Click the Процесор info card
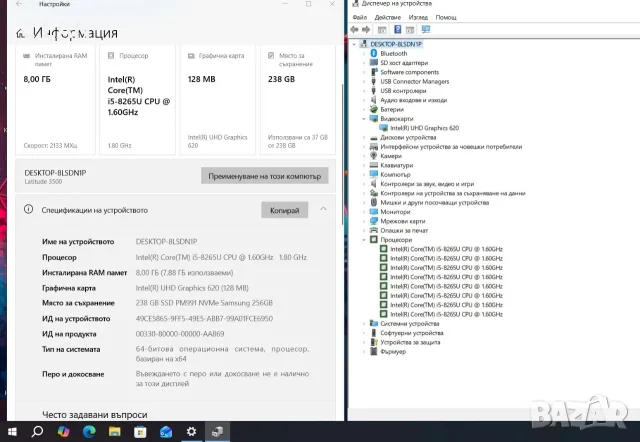The image size is (640, 442). click(137, 100)
